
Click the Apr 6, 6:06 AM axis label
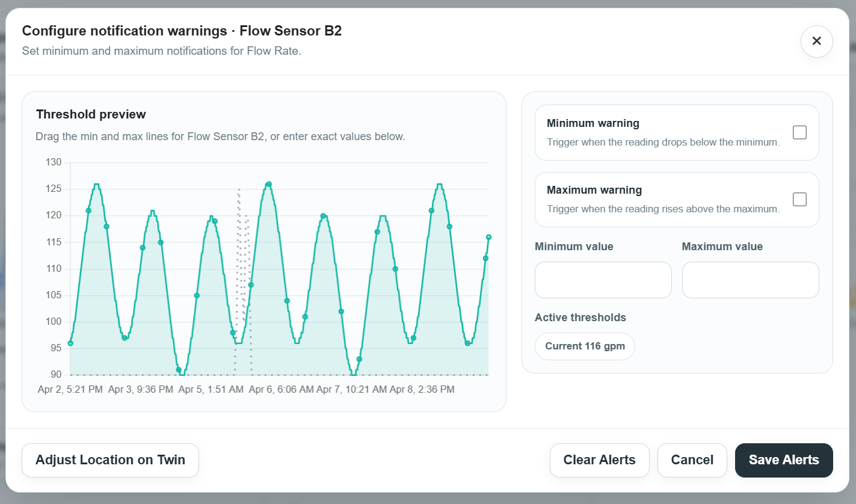(281, 389)
